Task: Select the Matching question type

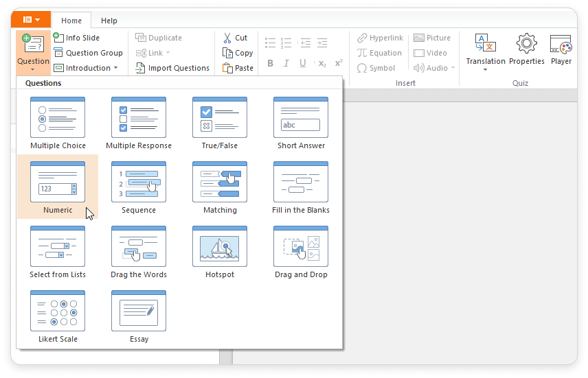Action: [220, 187]
